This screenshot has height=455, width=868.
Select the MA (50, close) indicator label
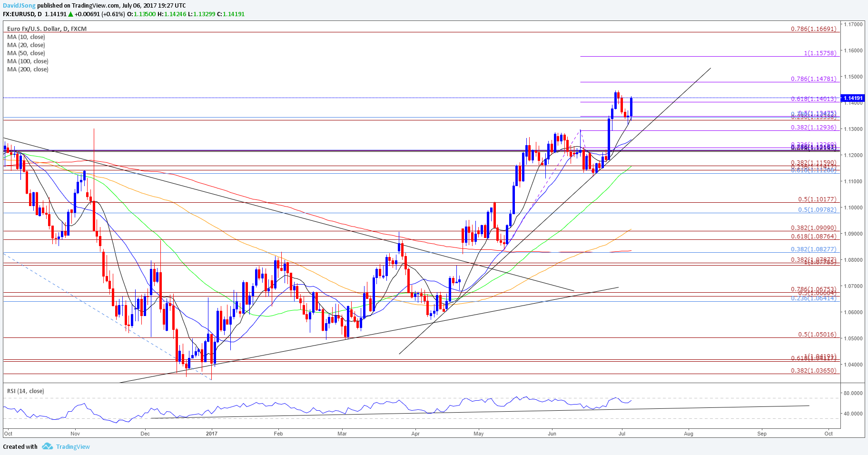click(x=26, y=53)
